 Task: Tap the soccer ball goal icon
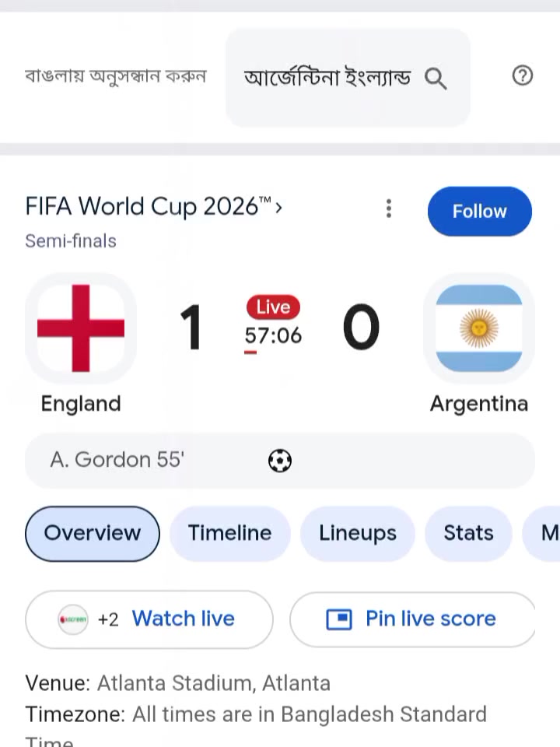coord(280,461)
